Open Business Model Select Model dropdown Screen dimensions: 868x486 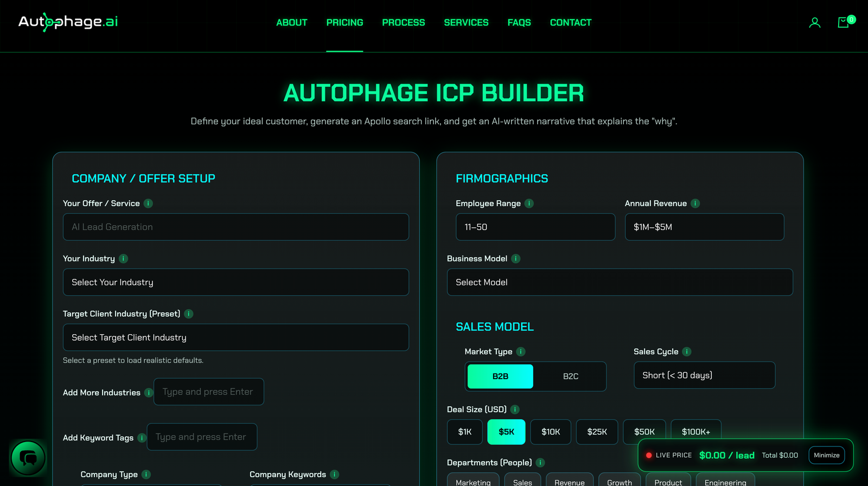620,282
